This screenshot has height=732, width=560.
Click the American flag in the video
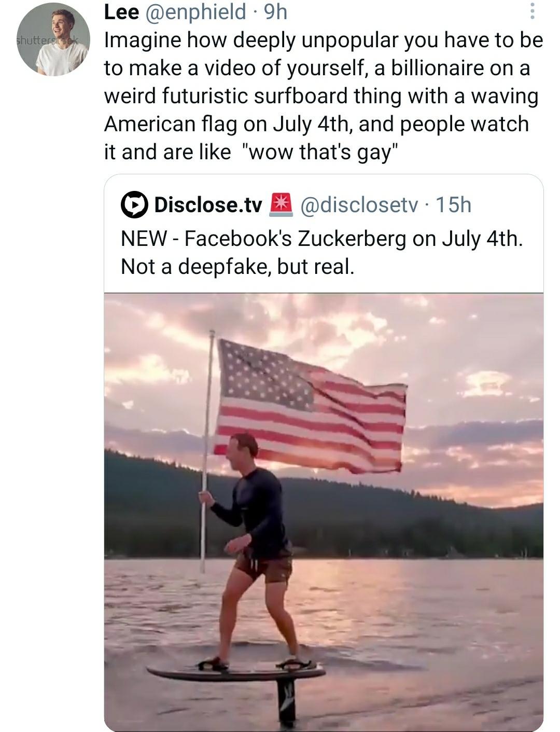click(311, 405)
